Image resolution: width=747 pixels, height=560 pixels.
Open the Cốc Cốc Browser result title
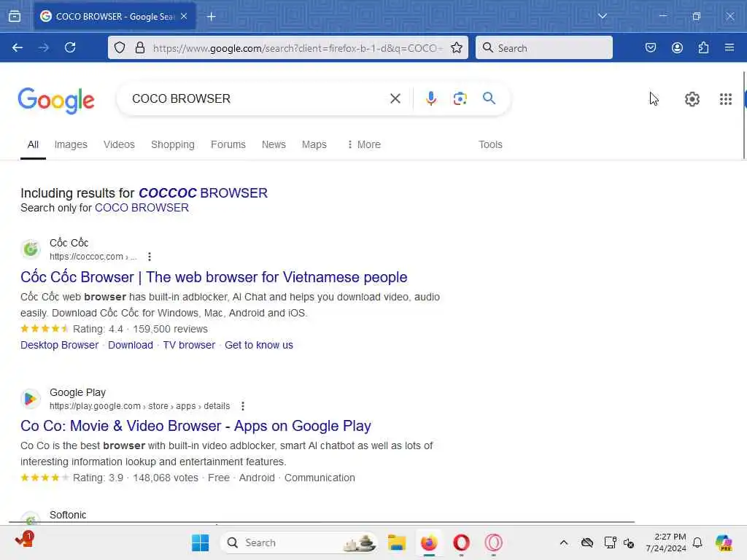click(214, 277)
